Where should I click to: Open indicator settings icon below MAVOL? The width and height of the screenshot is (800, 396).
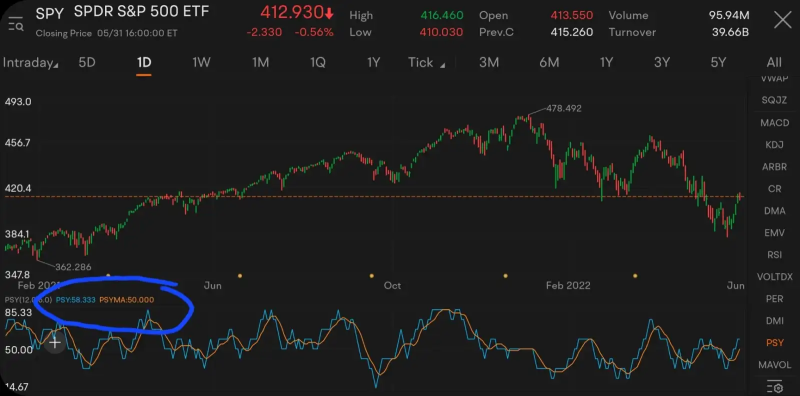[x=774, y=386]
